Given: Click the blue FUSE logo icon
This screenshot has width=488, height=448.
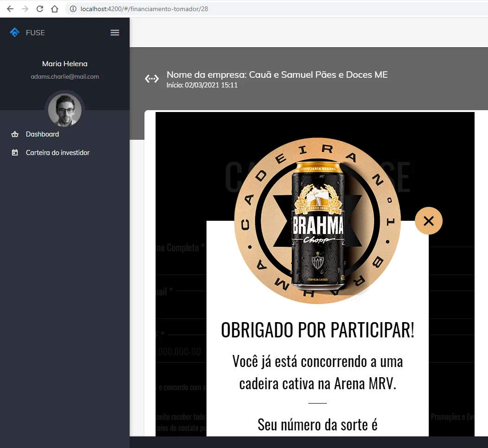Looking at the screenshot, I should pos(15,32).
